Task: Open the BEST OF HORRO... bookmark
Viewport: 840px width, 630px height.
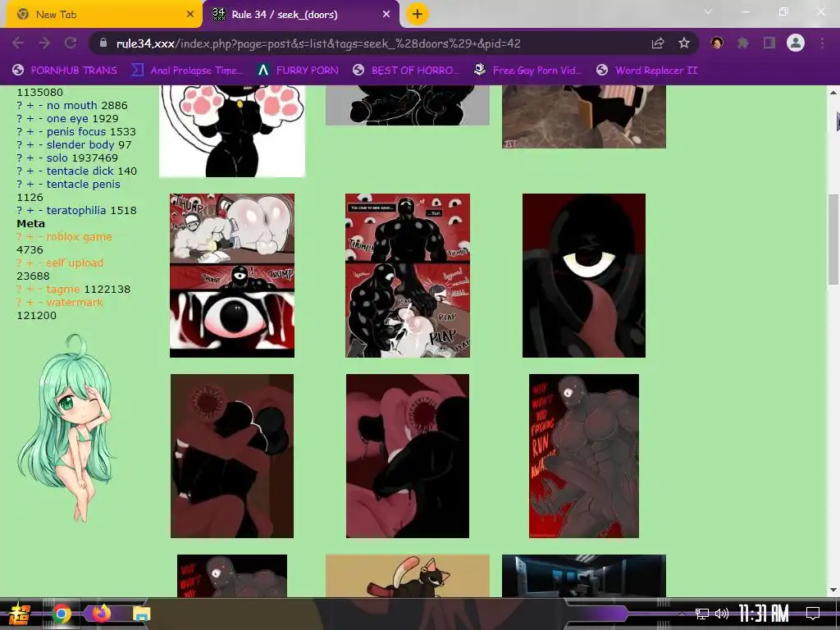Action: point(406,71)
